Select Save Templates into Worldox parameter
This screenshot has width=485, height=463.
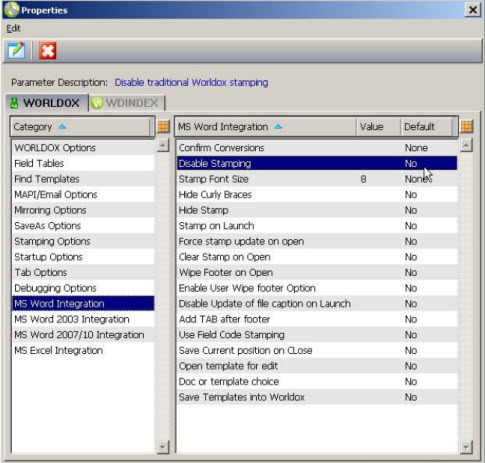(317, 397)
